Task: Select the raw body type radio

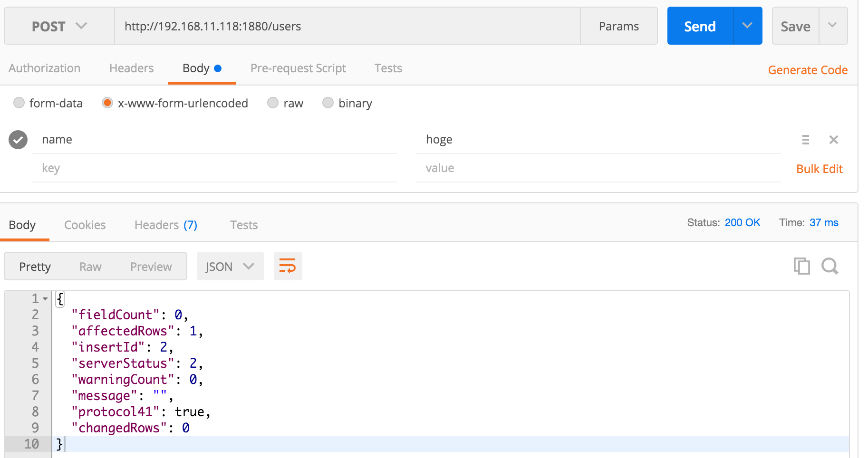Action: [273, 103]
